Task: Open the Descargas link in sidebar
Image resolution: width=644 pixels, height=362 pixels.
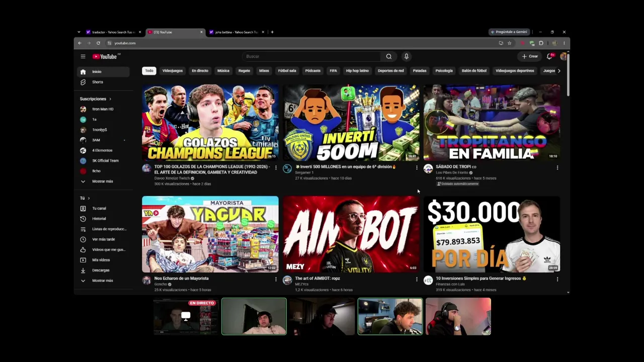Action: pyautogui.click(x=102, y=270)
